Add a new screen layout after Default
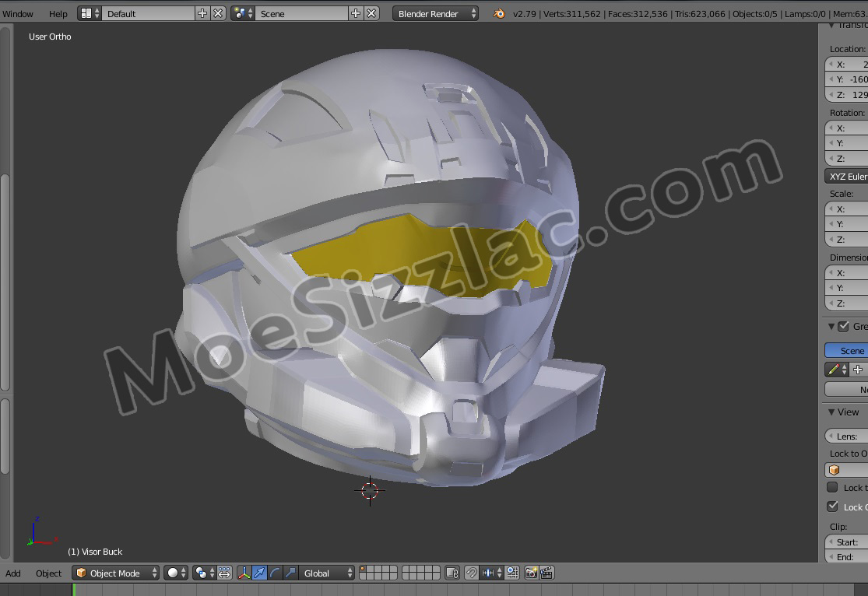Screen dimensions: 868x596 pos(202,14)
